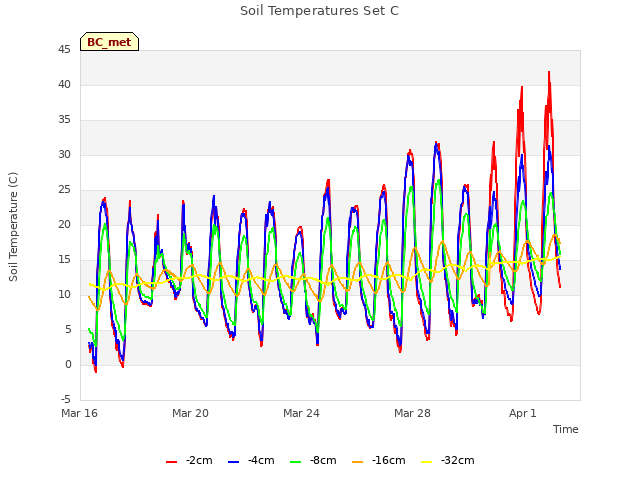The height and width of the screenshot is (480, 640).
Task: Toggle the -32cm series in the legend
Action: pyautogui.click(x=448, y=460)
